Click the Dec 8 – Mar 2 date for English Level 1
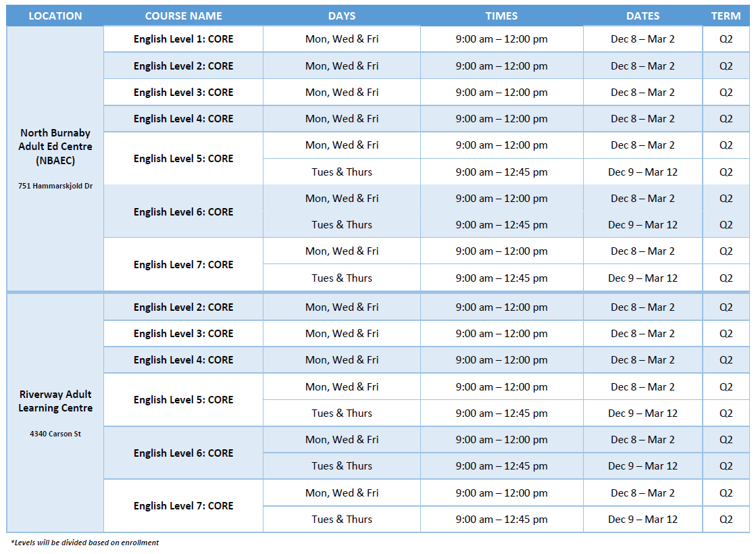756x554 pixels. (642, 39)
